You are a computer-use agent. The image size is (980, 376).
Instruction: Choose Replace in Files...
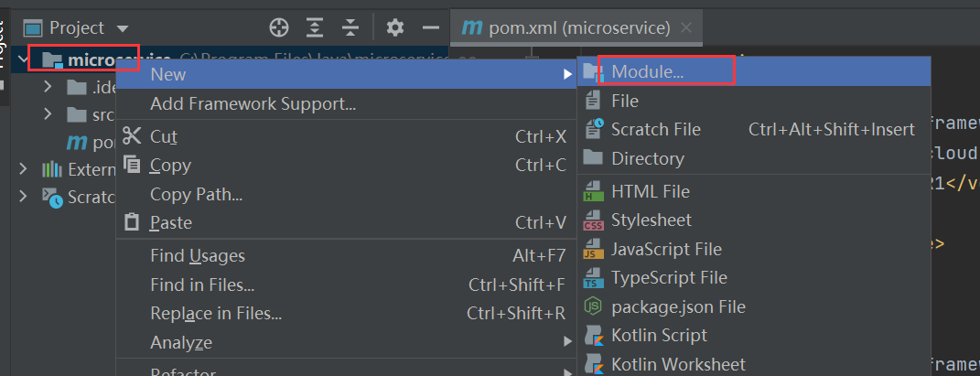(346, 314)
